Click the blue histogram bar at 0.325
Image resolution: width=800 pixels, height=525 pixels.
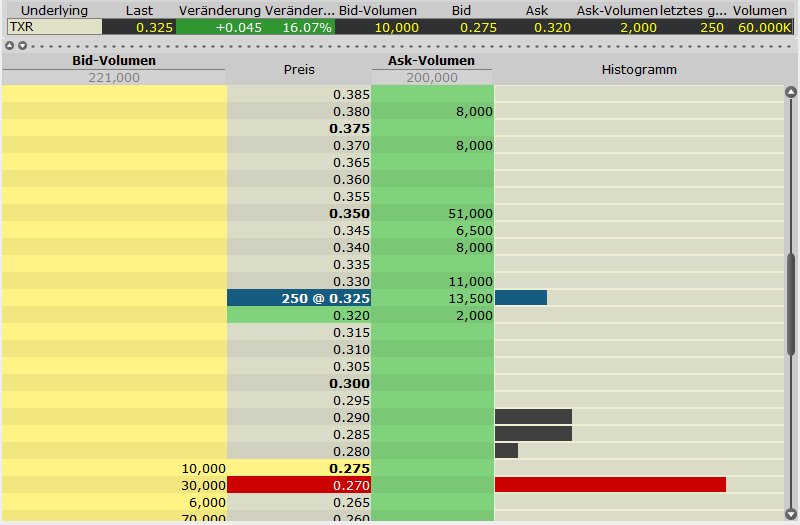tap(521, 297)
